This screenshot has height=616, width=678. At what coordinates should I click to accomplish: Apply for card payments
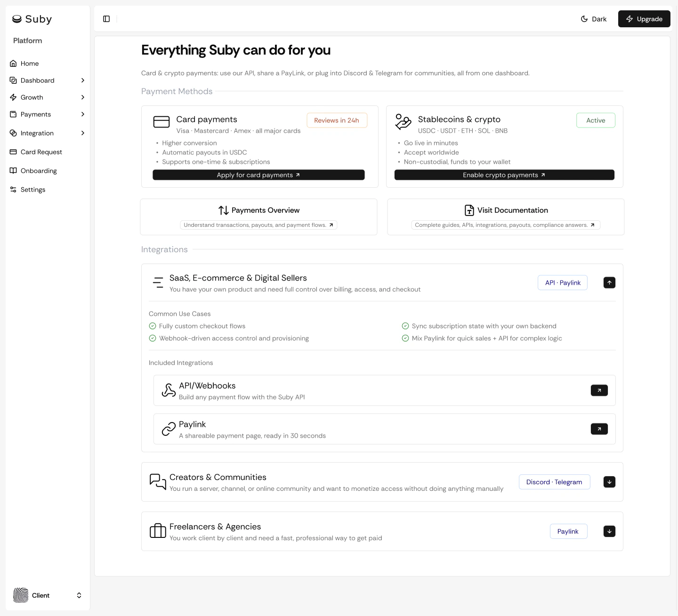point(258,175)
